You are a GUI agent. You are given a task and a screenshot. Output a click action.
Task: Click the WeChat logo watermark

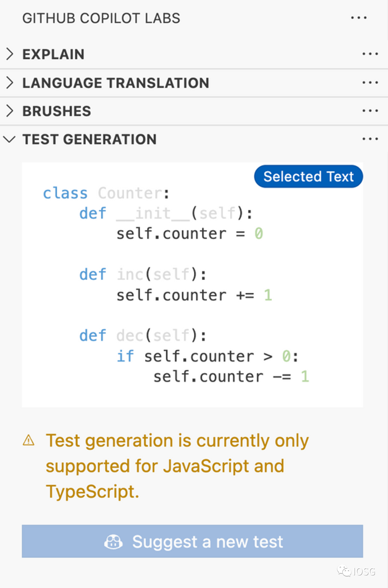[344, 571]
